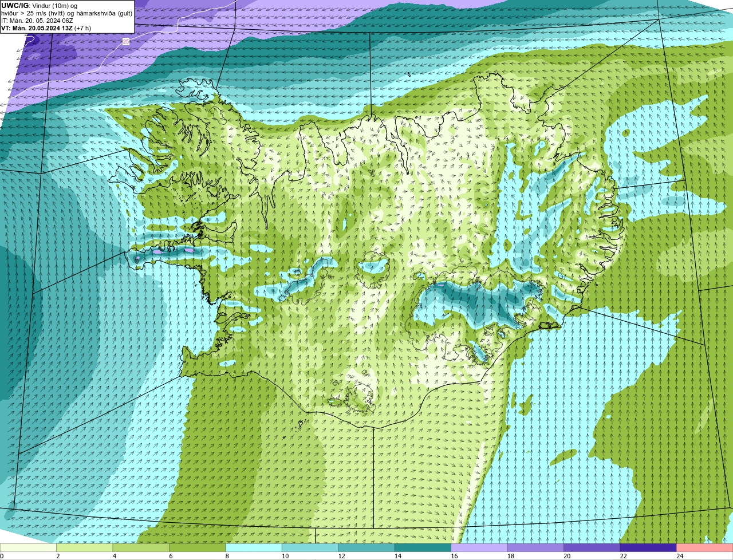The height and width of the screenshot is (560, 733).
Task: Click the pale yellow 0–2 legend swatch
Action: (28, 547)
